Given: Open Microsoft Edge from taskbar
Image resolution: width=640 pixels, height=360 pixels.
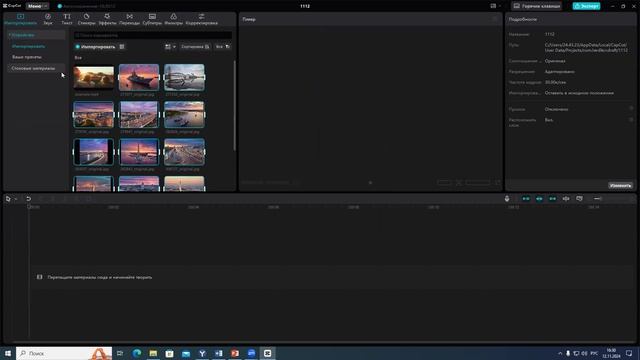Looking at the screenshot, I should coord(137,353).
